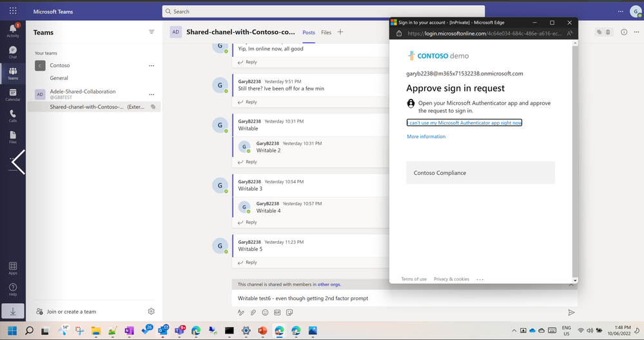The height and width of the screenshot is (340, 644).
Task: Open PowerPoint from the taskbar
Action: tap(262, 330)
